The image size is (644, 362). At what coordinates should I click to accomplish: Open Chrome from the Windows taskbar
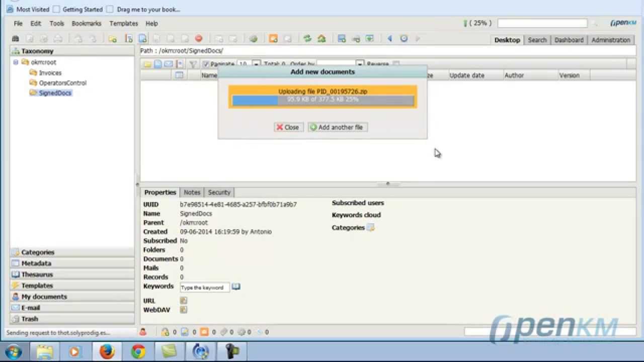pos(138,351)
